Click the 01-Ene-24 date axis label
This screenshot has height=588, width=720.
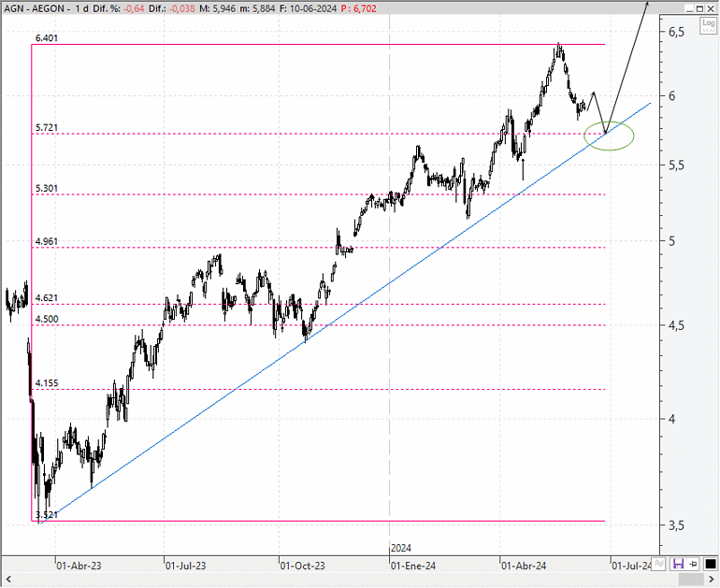[x=412, y=566]
